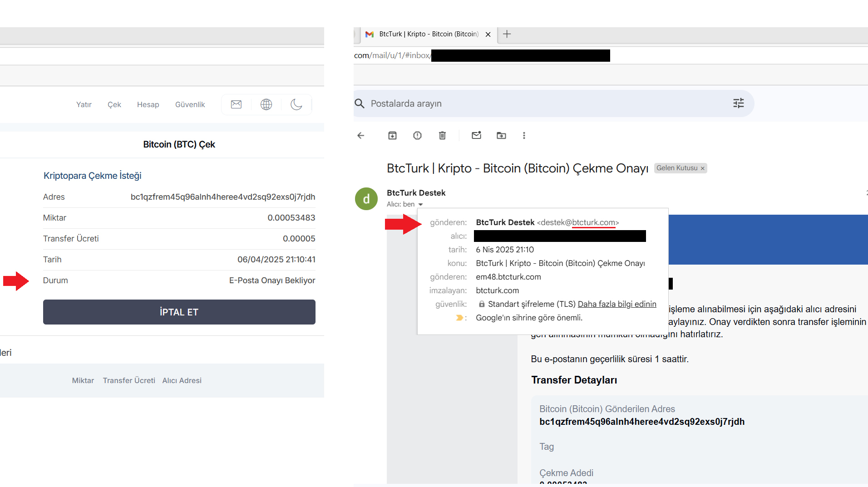868x487 pixels.
Task: Open the three-dot more options menu
Action: pos(524,136)
